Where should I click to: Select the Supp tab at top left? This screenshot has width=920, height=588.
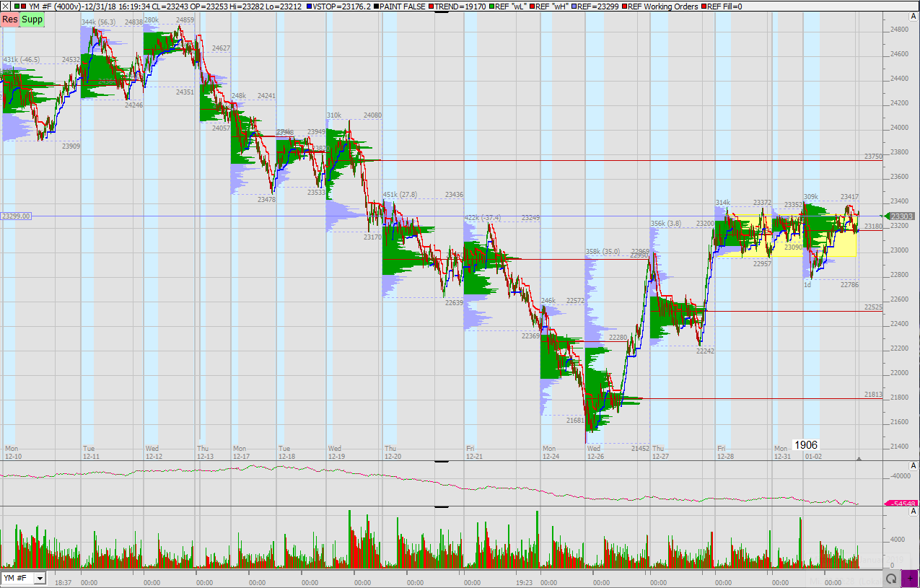pos(32,19)
